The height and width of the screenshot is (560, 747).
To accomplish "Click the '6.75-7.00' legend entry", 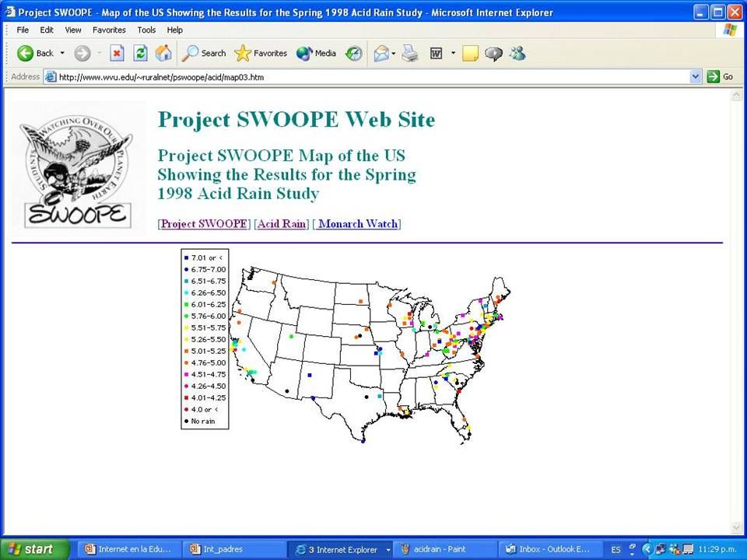I will (x=205, y=270).
